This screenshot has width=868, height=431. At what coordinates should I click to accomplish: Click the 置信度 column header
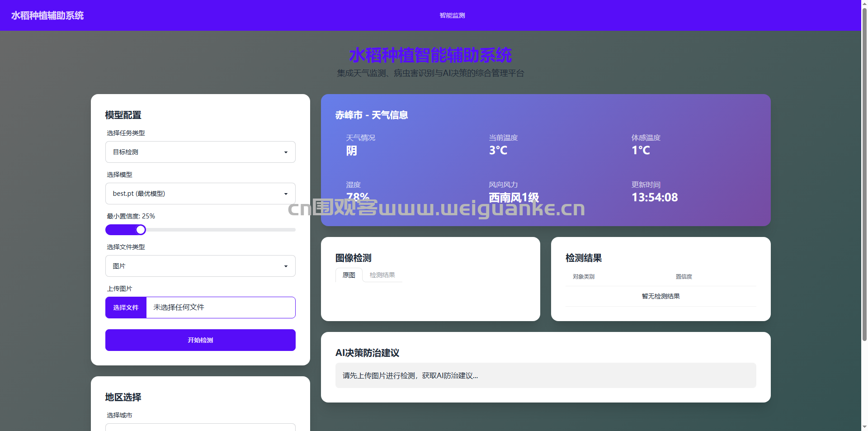click(684, 277)
